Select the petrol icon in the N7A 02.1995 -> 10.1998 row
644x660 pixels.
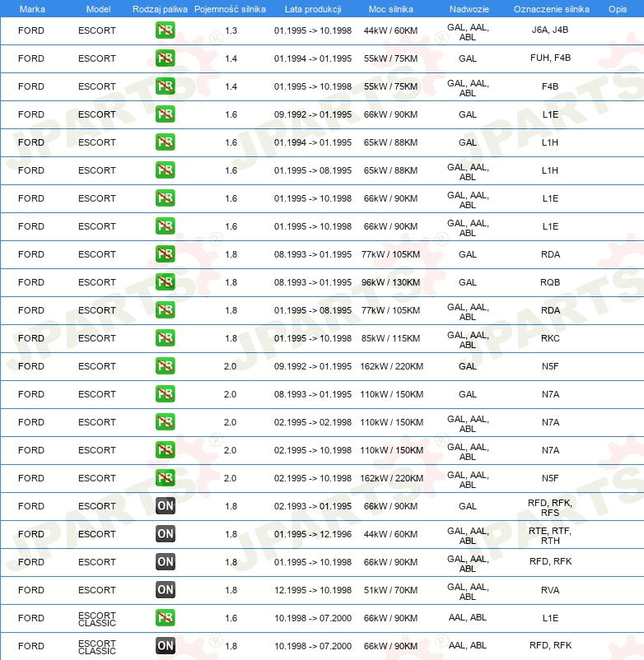pyautogui.click(x=165, y=450)
